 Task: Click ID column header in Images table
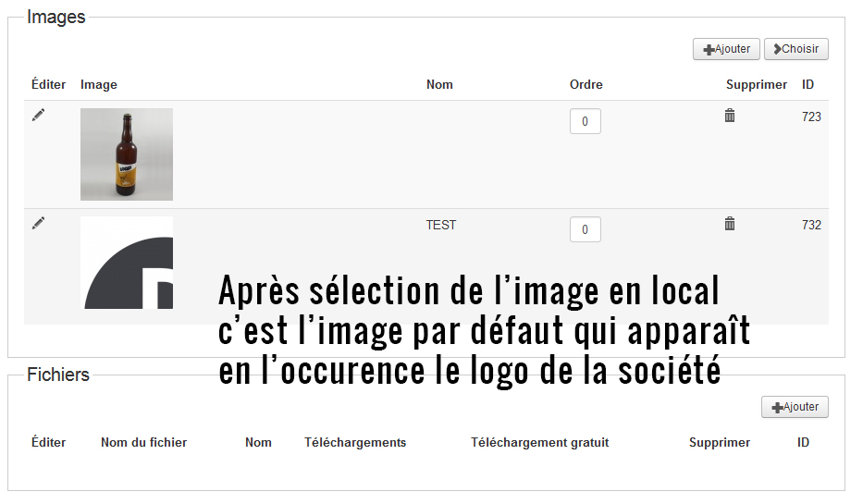(808, 85)
